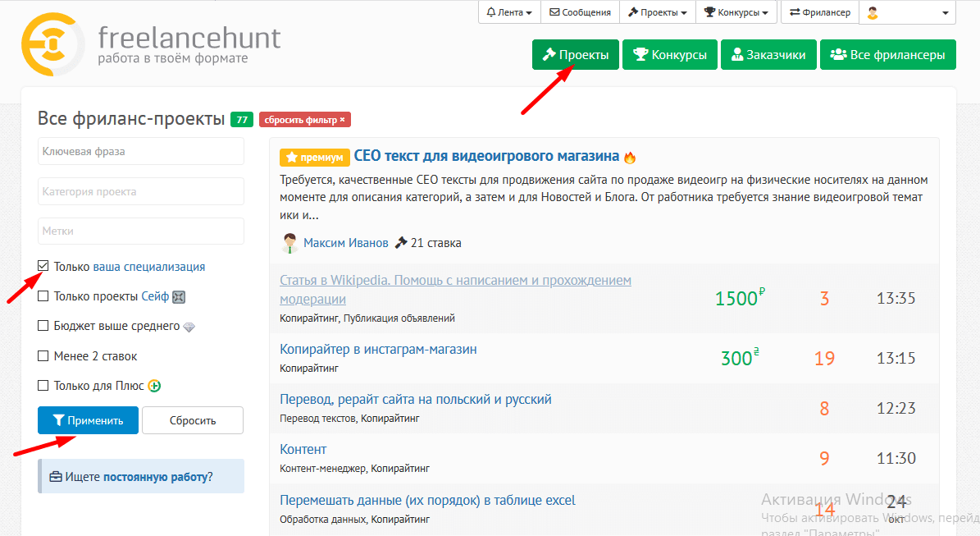Click the fire icon next to premium title

tap(630, 157)
